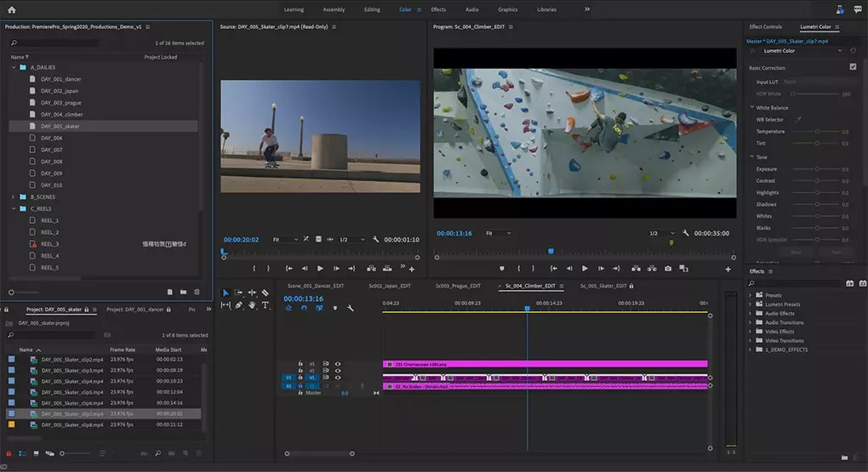Go to In point in Program monitor
The image size is (868, 472).
(x=554, y=269)
